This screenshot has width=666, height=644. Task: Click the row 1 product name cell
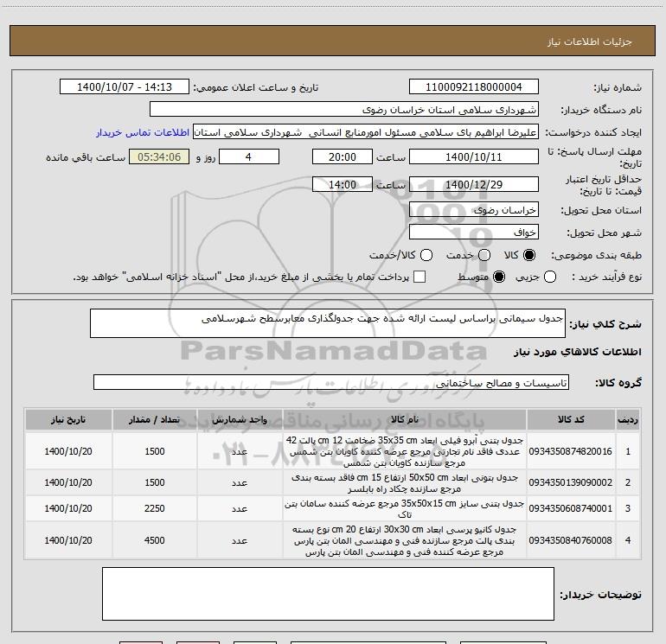pyautogui.click(x=405, y=451)
